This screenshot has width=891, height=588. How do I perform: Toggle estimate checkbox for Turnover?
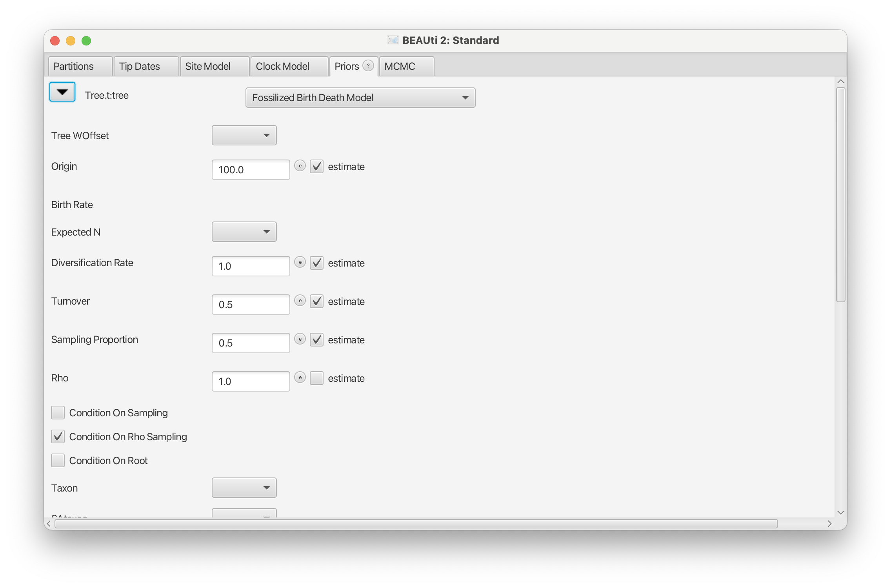pyautogui.click(x=316, y=301)
